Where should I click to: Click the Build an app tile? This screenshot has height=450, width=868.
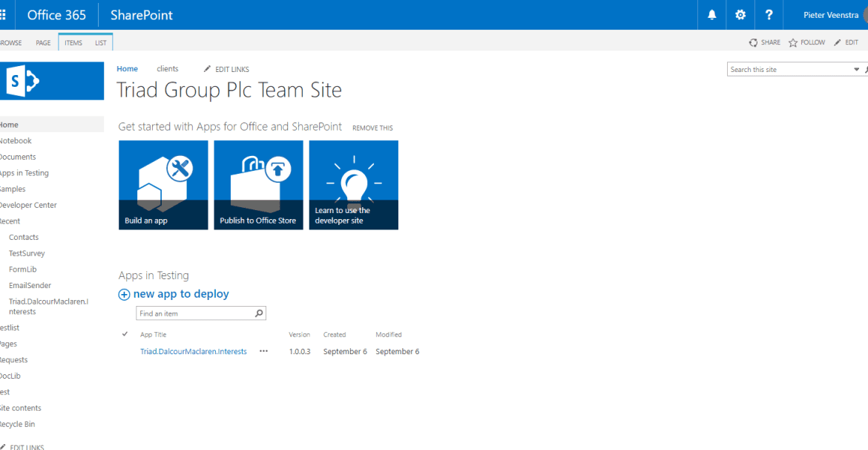(x=163, y=184)
